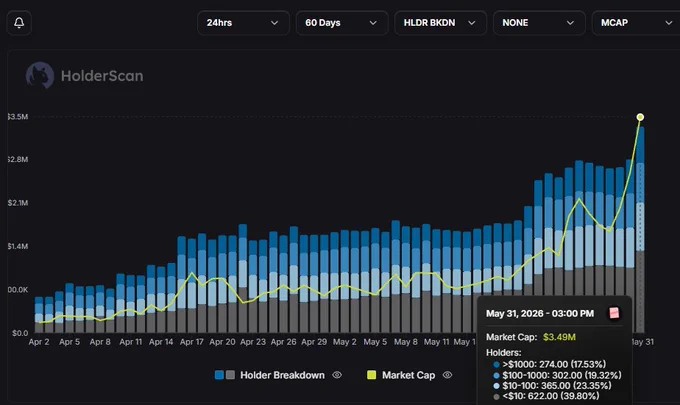The width and height of the screenshot is (680, 405).
Task: Click the Apr 11 date axis label
Action: pyautogui.click(x=131, y=342)
